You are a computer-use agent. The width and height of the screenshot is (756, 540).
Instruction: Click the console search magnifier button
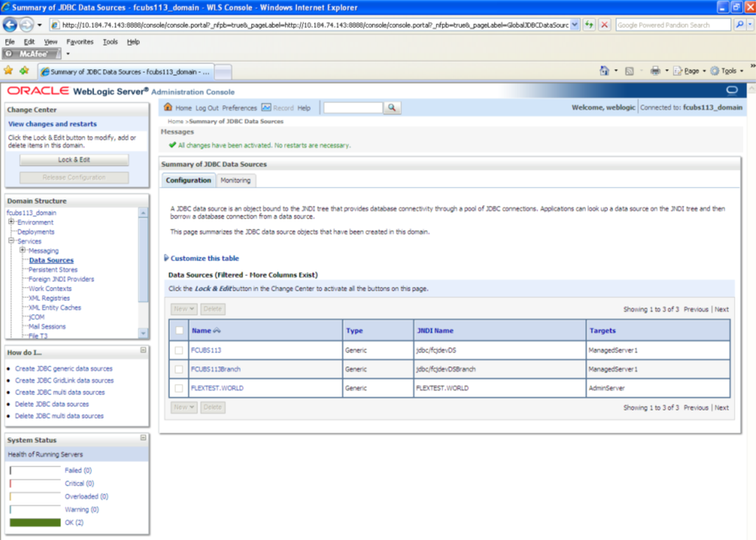pos(392,108)
